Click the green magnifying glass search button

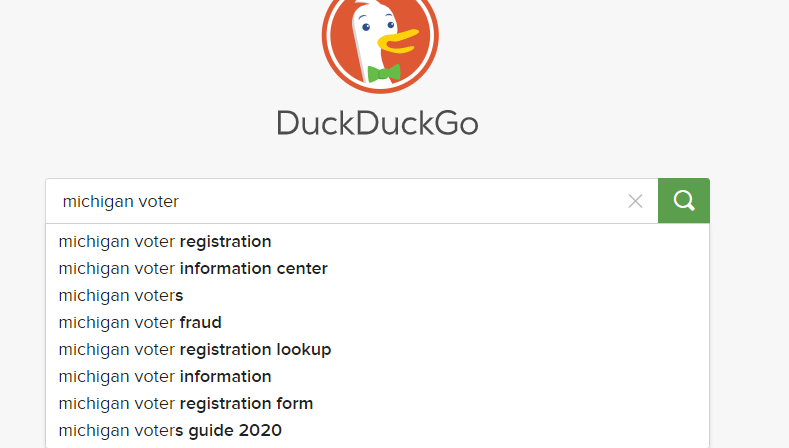coord(684,200)
